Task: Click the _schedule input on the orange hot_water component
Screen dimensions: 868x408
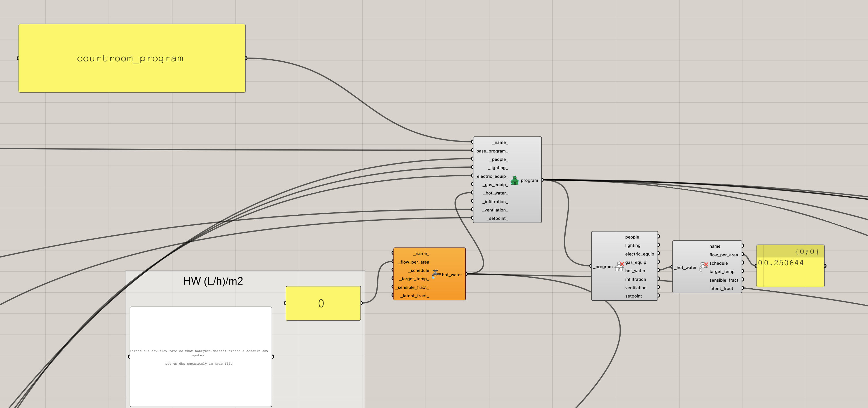Action: click(x=418, y=270)
